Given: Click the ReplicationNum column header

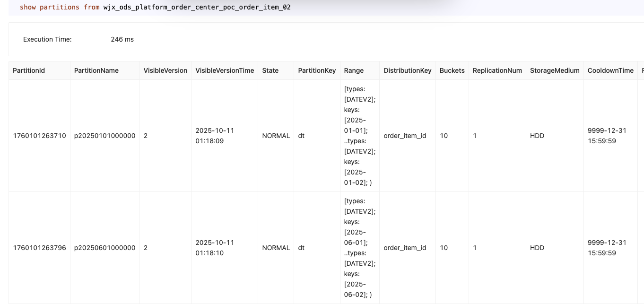Looking at the screenshot, I should [x=497, y=70].
